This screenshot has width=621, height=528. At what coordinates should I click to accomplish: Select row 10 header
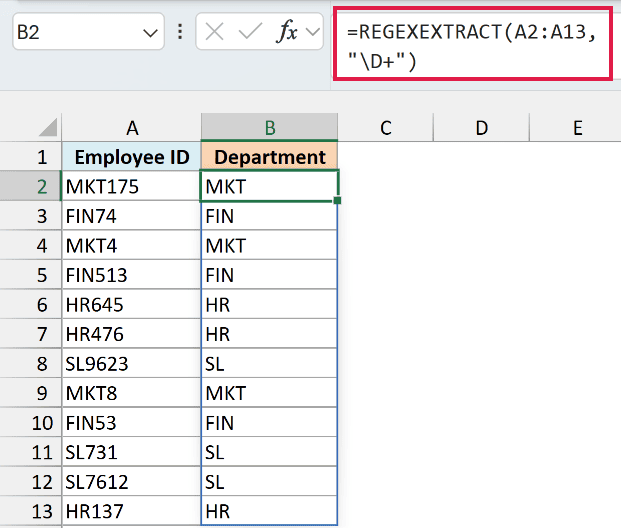point(31,422)
